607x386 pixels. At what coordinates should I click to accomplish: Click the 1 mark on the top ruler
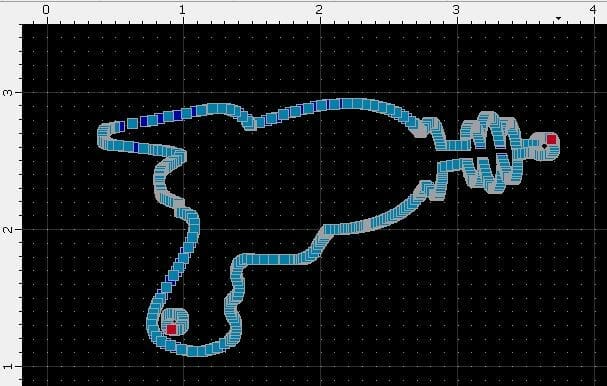(x=182, y=10)
